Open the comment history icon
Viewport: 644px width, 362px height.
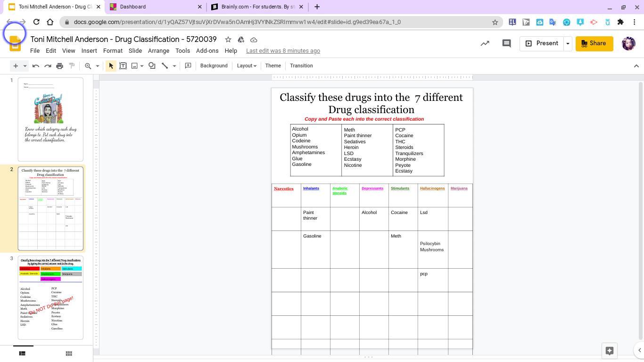[507, 43]
